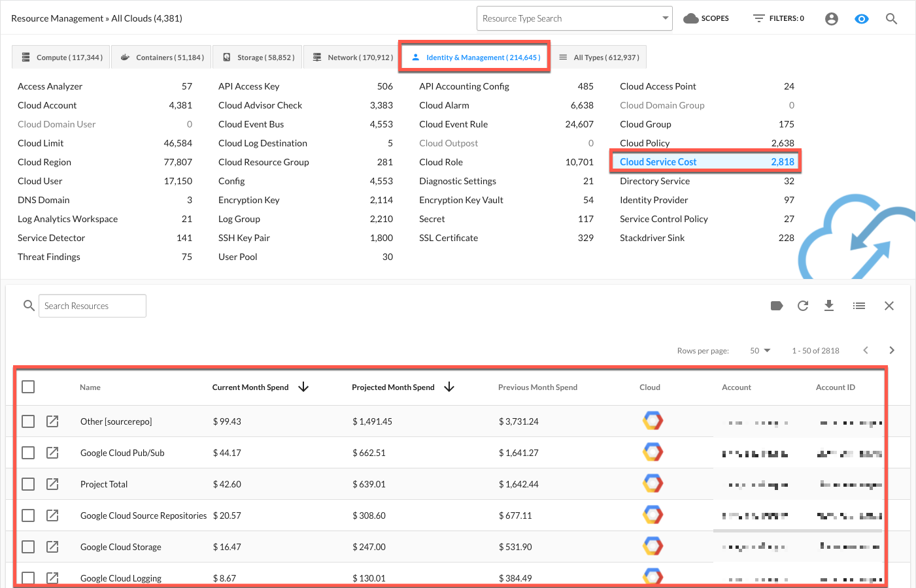Open the rows per page dropdown
The height and width of the screenshot is (588, 916).
(760, 351)
